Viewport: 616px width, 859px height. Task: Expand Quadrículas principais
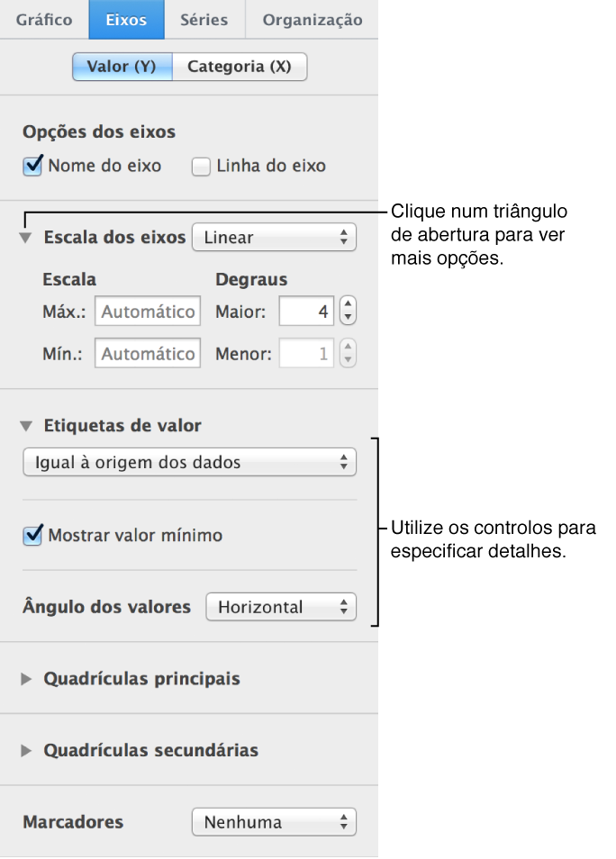pyautogui.click(x=24, y=678)
